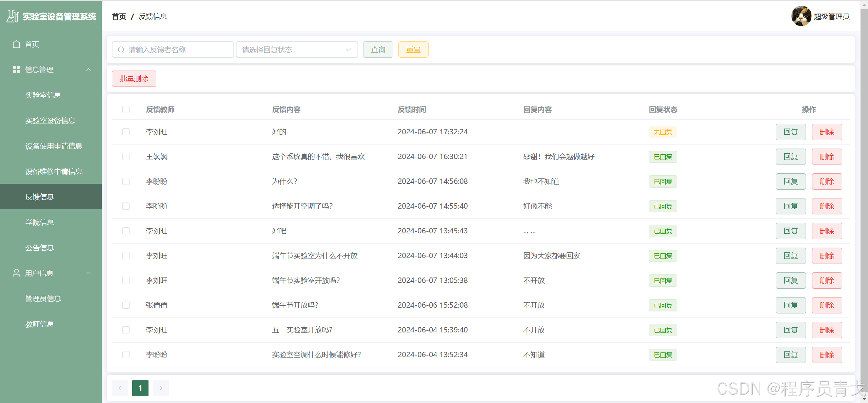
Task: Click 回复 for the 未回复 feedback row
Action: click(x=790, y=132)
